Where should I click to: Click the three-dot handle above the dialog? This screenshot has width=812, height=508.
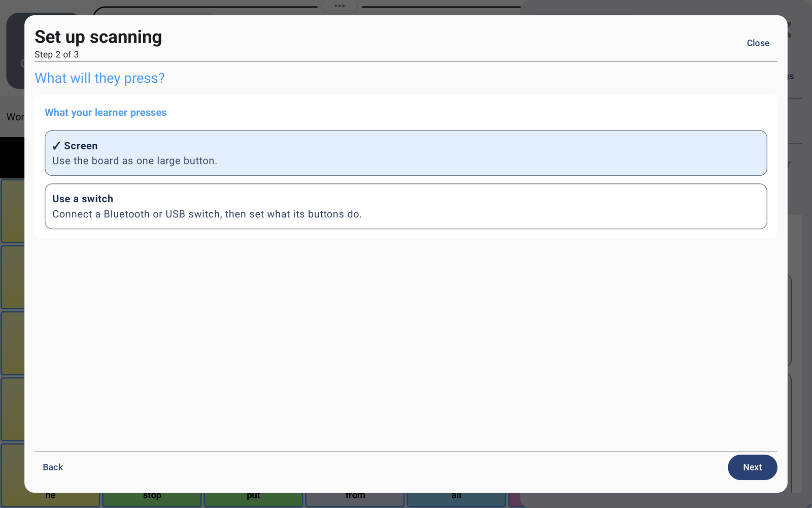point(340,6)
